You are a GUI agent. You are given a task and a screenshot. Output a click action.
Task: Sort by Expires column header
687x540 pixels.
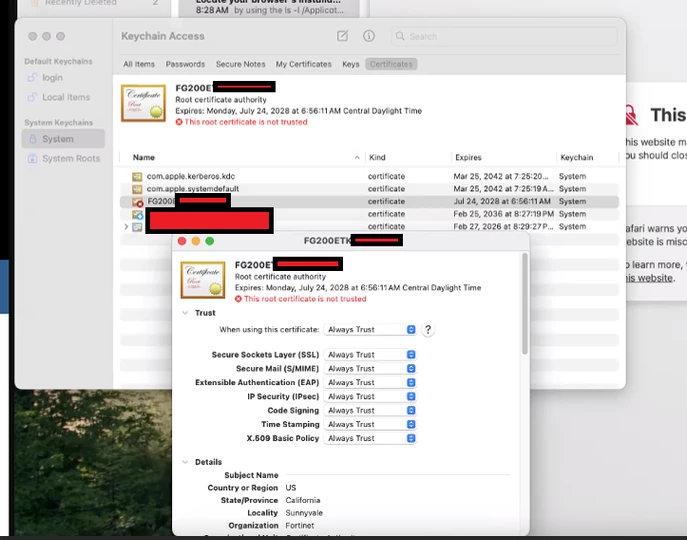click(x=468, y=157)
